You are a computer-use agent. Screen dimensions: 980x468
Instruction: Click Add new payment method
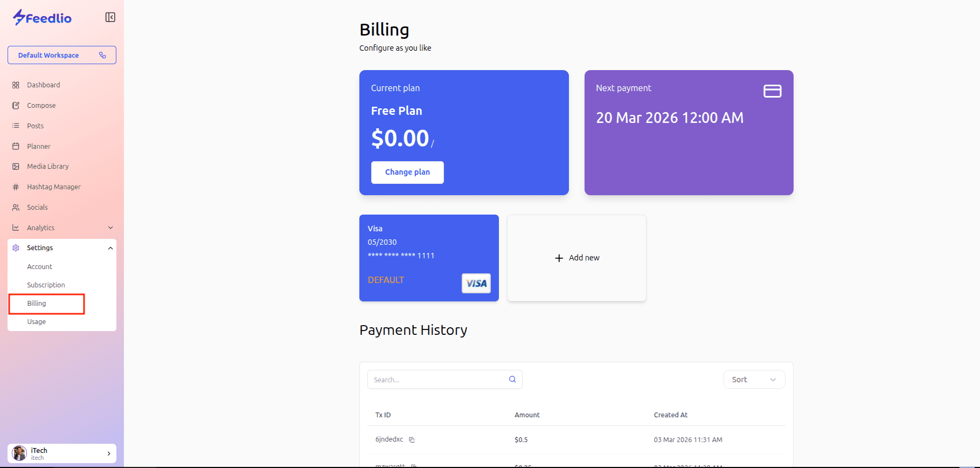click(x=576, y=258)
